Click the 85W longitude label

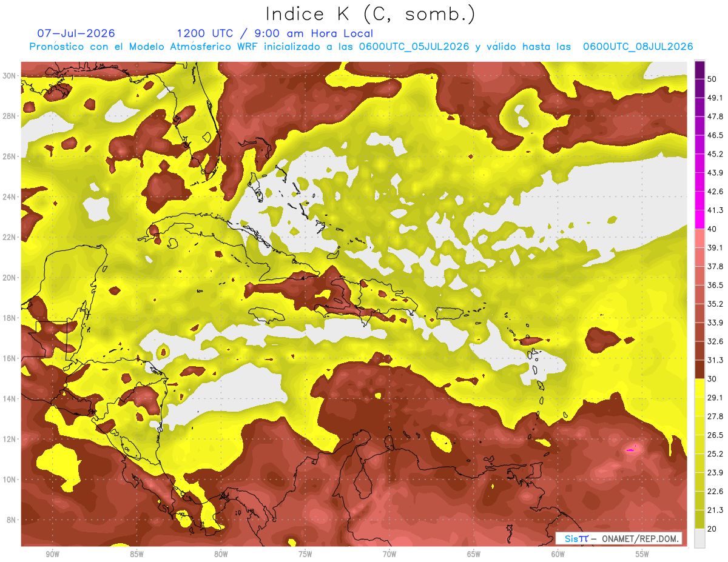pyautogui.click(x=136, y=554)
